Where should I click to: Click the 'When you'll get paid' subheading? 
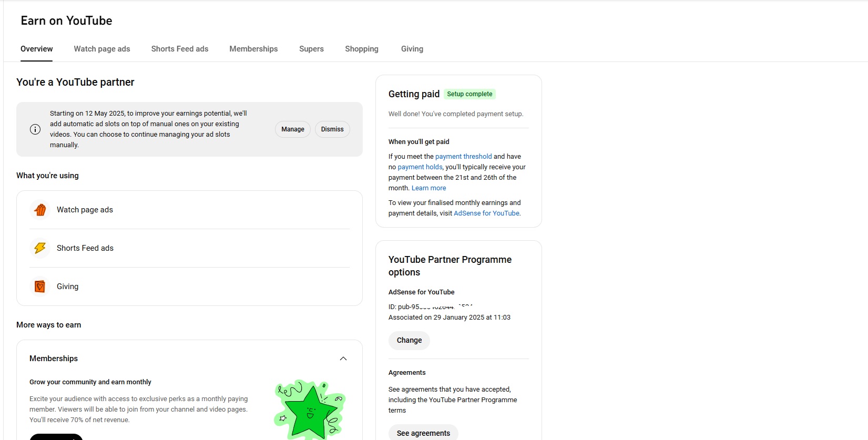pyautogui.click(x=419, y=142)
